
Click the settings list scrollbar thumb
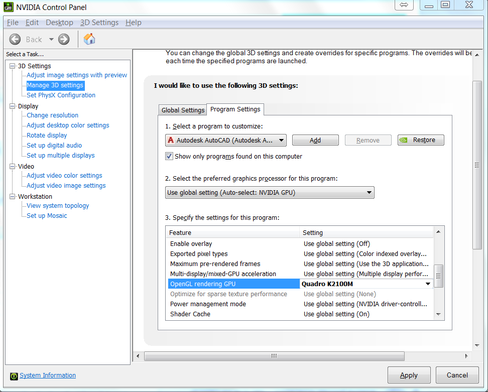(438, 276)
